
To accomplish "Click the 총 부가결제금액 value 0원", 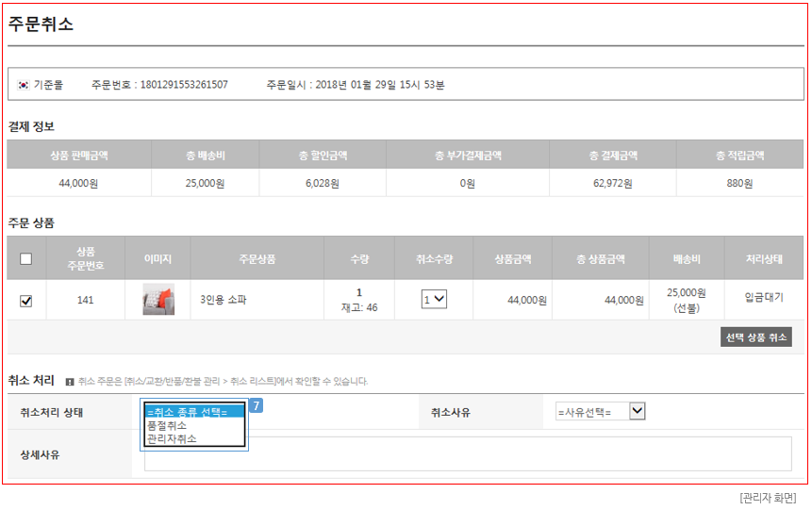I will (467, 183).
